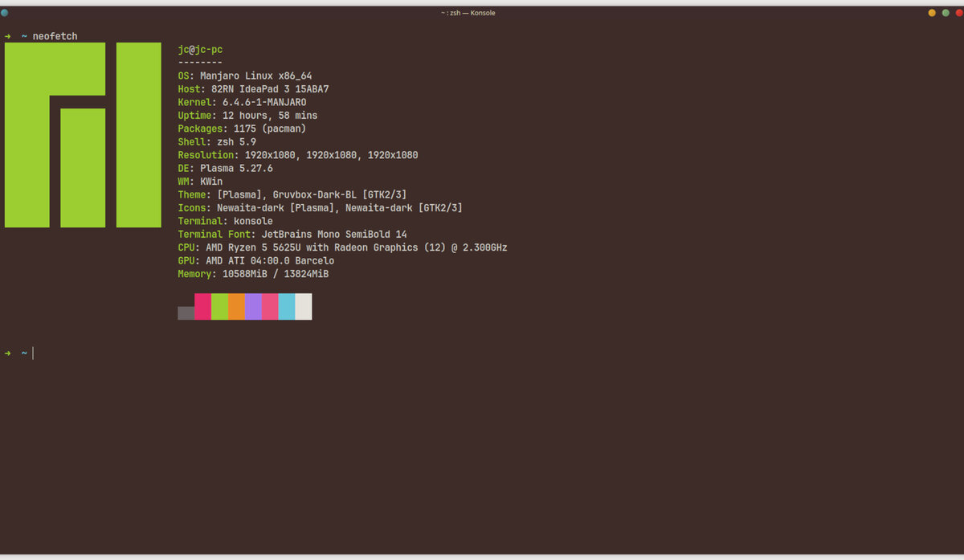
Task: Minimize Konsole with the orange title bar button
Action: click(x=932, y=13)
